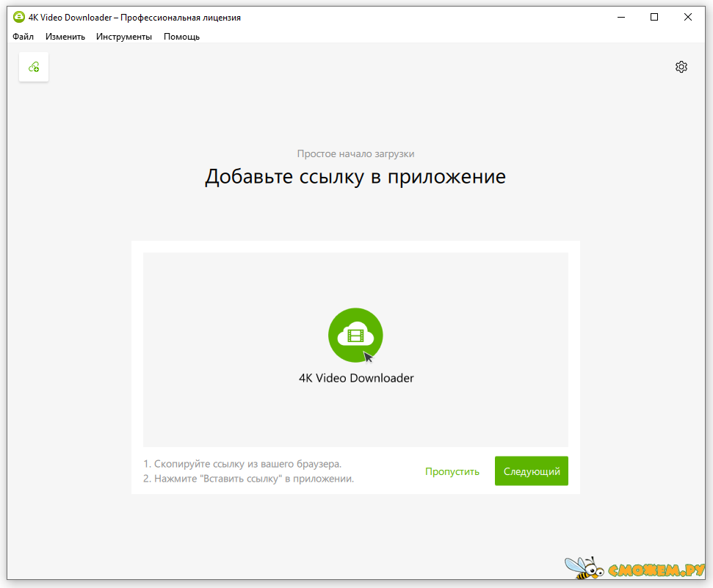The height and width of the screenshot is (588, 713).
Task: Click the Paste Link cloud icon
Action: 34,68
